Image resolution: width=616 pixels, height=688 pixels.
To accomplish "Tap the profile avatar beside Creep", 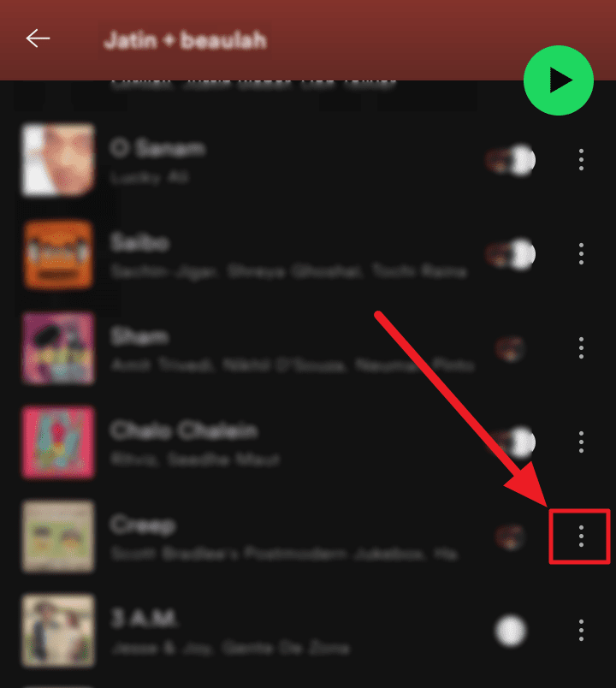I will click(x=510, y=537).
